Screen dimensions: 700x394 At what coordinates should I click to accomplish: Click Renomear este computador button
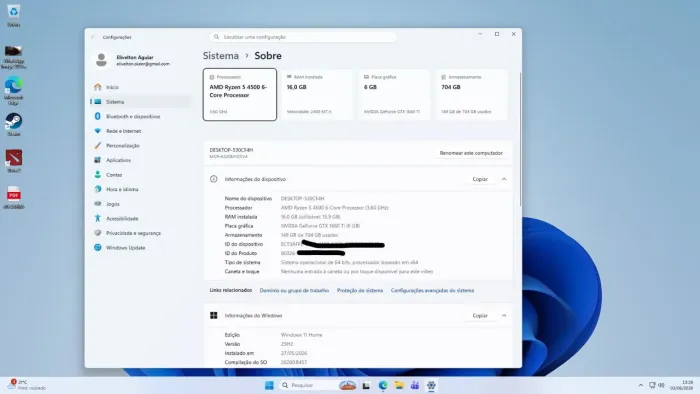(471, 153)
